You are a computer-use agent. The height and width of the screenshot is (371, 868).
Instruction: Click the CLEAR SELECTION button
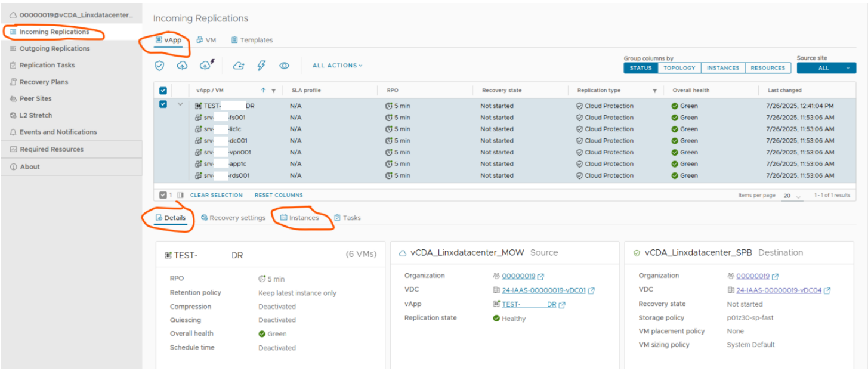click(x=216, y=195)
